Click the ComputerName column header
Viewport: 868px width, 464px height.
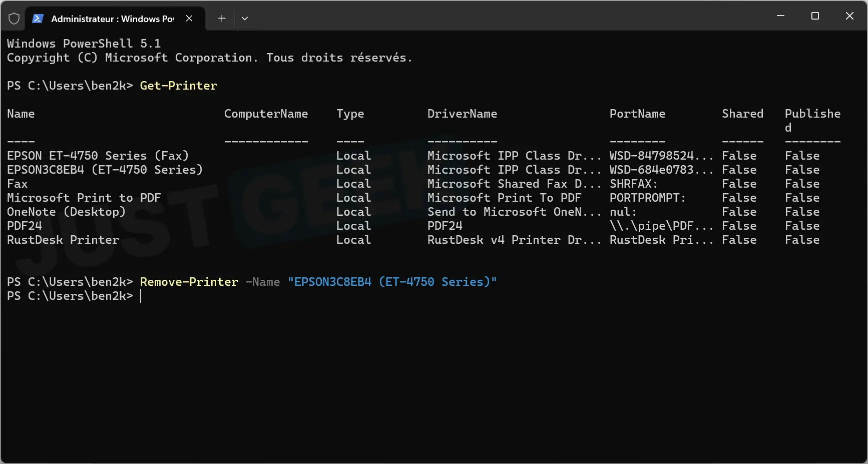(266, 114)
